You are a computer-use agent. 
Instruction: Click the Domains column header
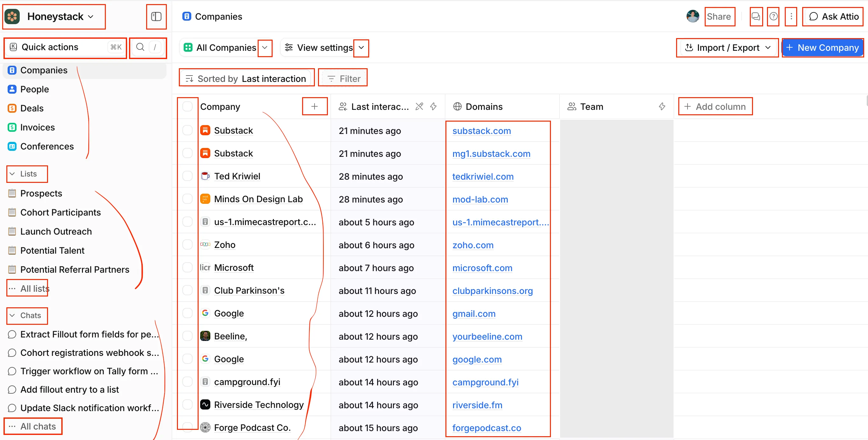click(x=502, y=107)
